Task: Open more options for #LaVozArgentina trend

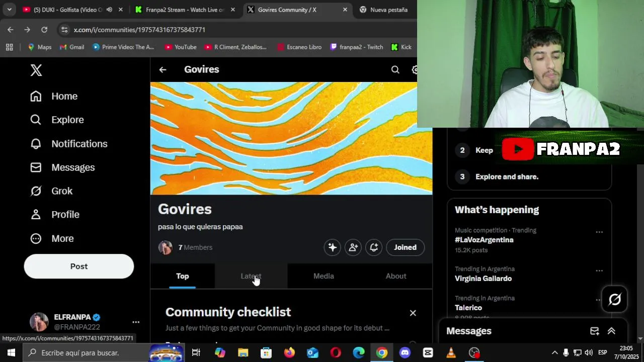Action: (599, 232)
